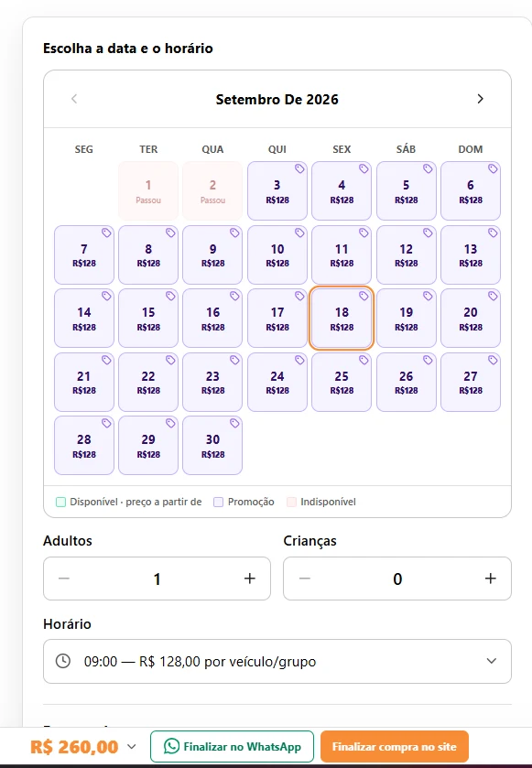Click the WhatsApp logo in Finalizar button

[171, 746]
